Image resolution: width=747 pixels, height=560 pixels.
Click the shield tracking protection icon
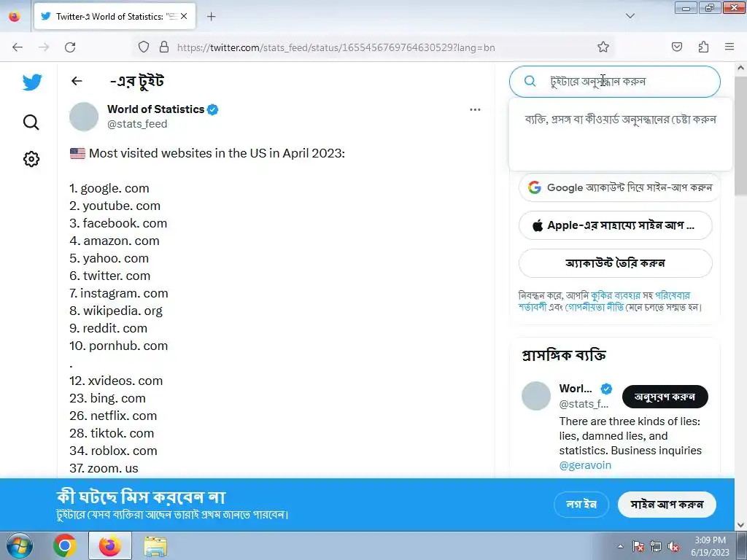pos(144,47)
